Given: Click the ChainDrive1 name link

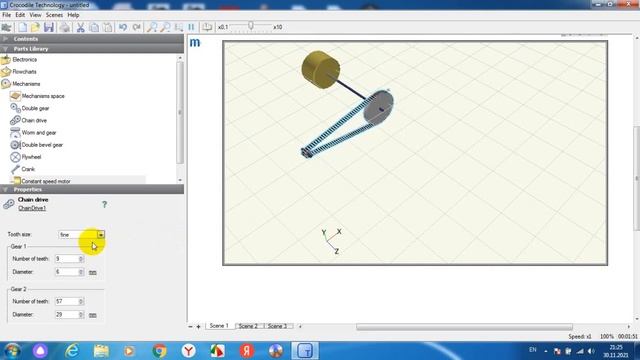Looking at the screenshot, I should tap(32, 208).
